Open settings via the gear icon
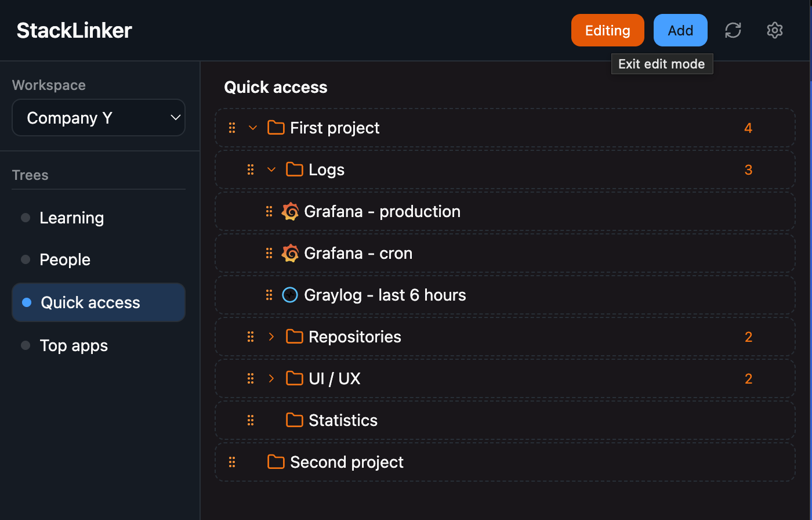 tap(774, 30)
